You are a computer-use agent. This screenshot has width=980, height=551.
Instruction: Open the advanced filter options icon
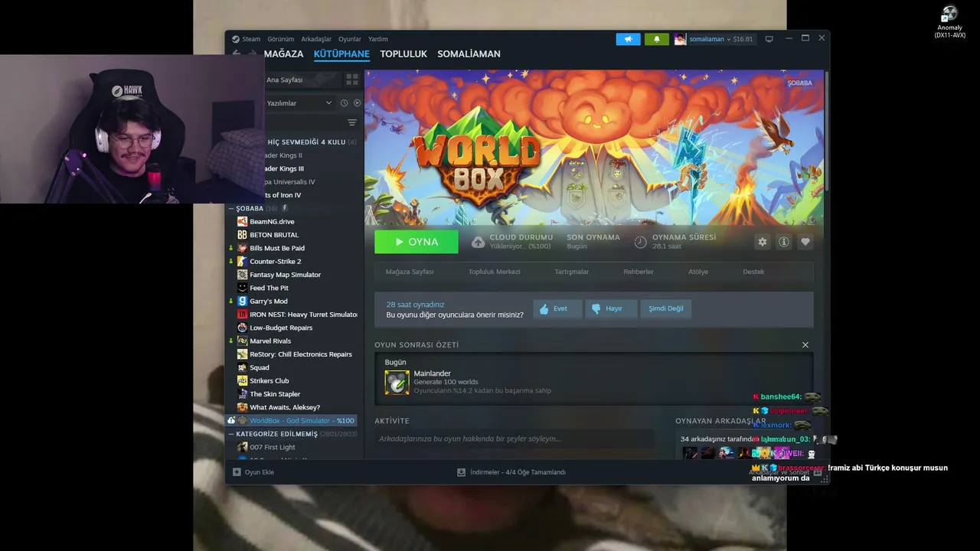(x=352, y=122)
